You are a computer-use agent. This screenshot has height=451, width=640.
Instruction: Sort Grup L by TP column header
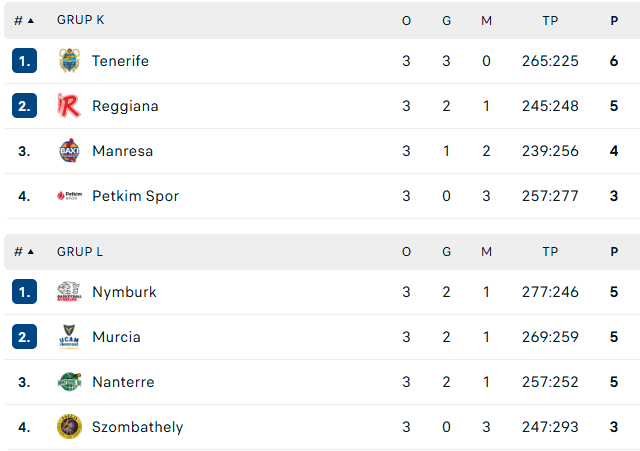[x=550, y=251]
